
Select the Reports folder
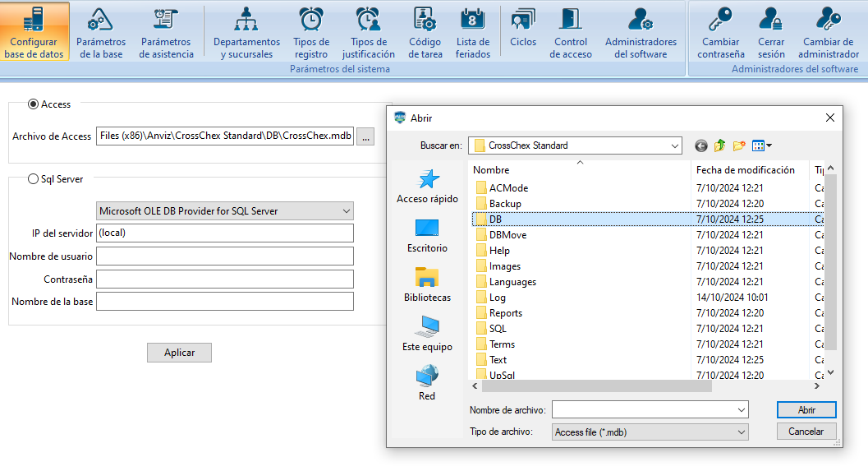[x=498, y=312]
